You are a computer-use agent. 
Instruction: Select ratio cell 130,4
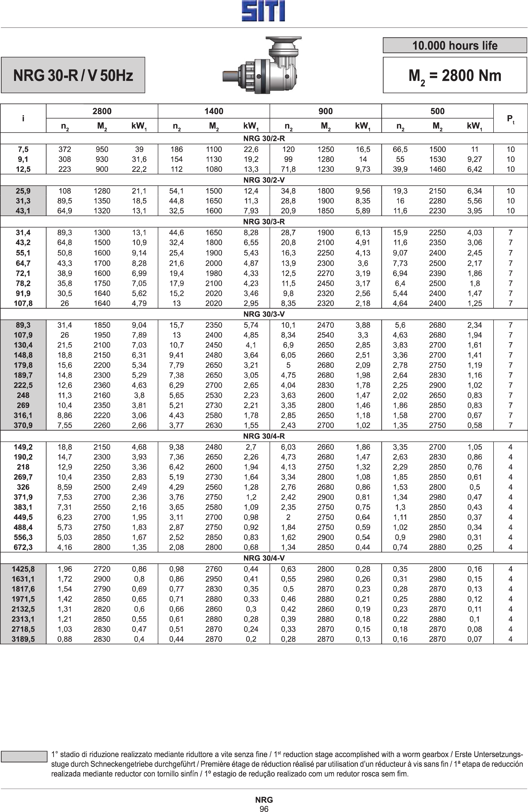click(x=23, y=345)
